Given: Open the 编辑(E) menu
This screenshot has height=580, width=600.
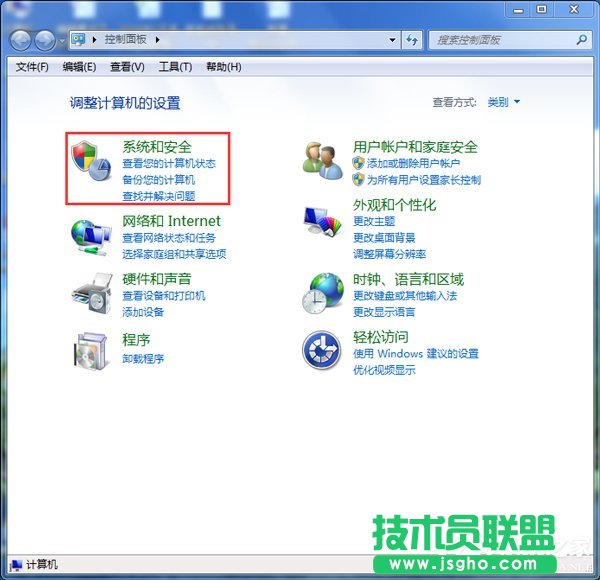Looking at the screenshot, I should (x=79, y=67).
